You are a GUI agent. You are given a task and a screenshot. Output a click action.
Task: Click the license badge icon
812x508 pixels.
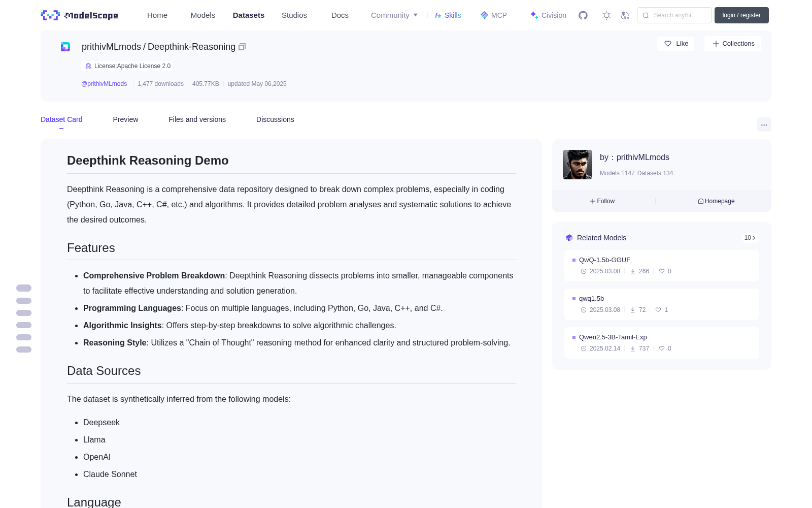click(88, 66)
